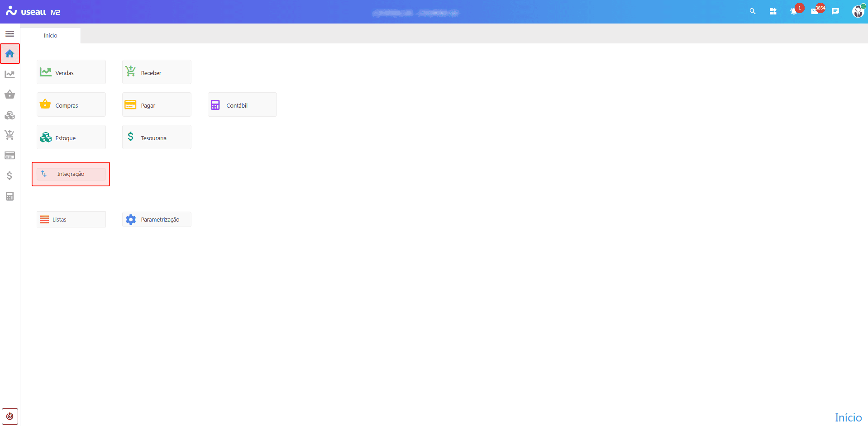
Task: Select the shopping basket sidebar icon
Action: 10,95
